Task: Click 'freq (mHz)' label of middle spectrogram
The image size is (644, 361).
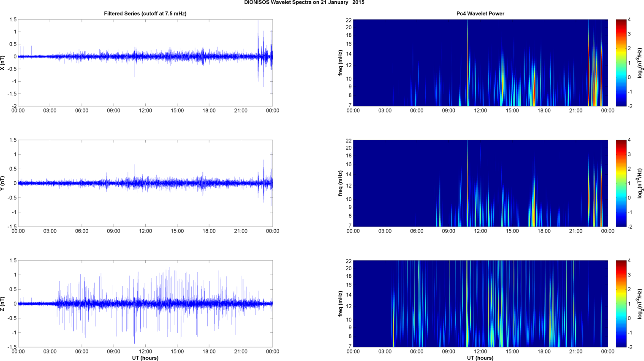Action: (x=340, y=183)
